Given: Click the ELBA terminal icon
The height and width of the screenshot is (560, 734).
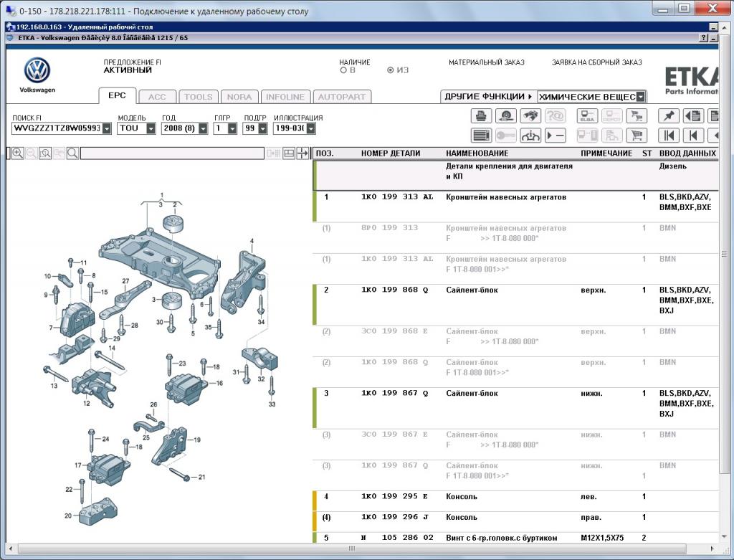Looking at the screenshot, I should coord(587,115).
